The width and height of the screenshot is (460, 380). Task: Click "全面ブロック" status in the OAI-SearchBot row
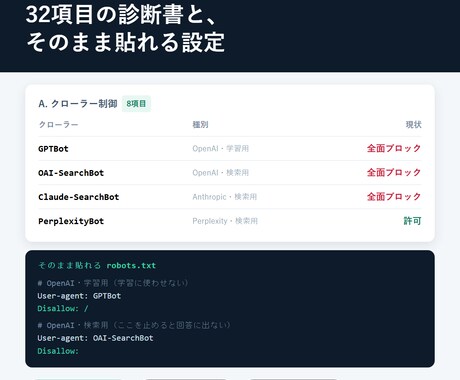click(394, 172)
